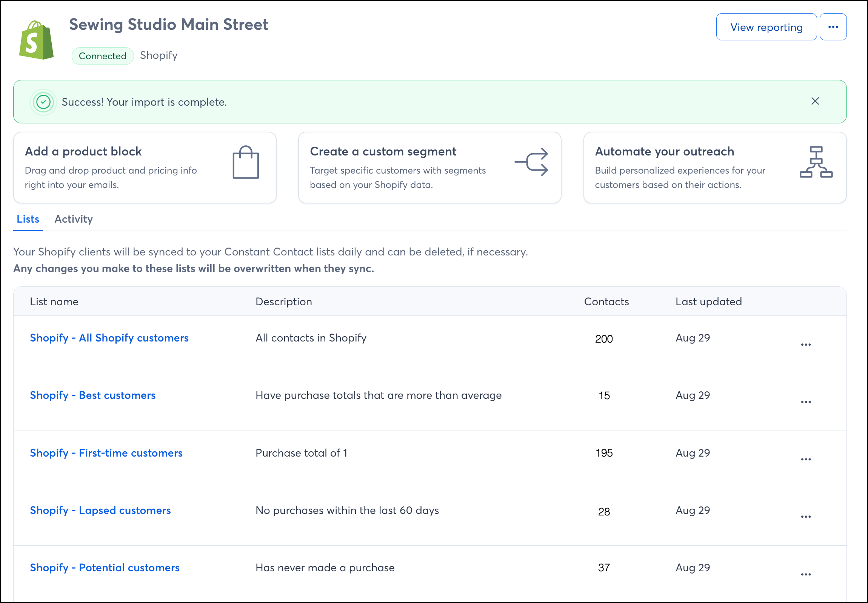Select the Automate your outreach card

[714, 168]
